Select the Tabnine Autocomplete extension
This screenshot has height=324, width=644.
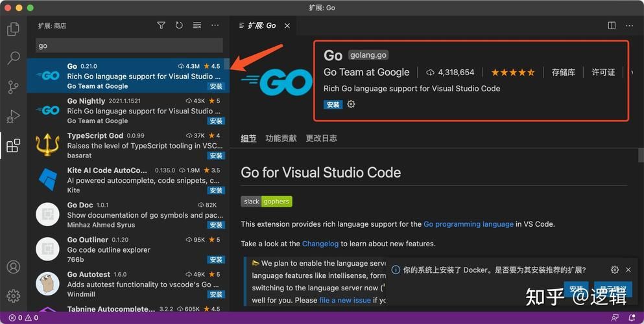pyautogui.click(x=128, y=307)
